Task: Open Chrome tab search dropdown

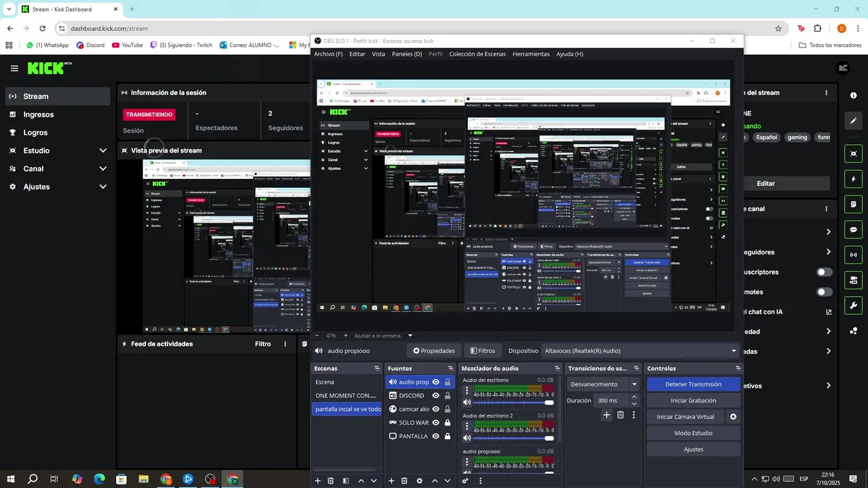Action: click(x=9, y=9)
